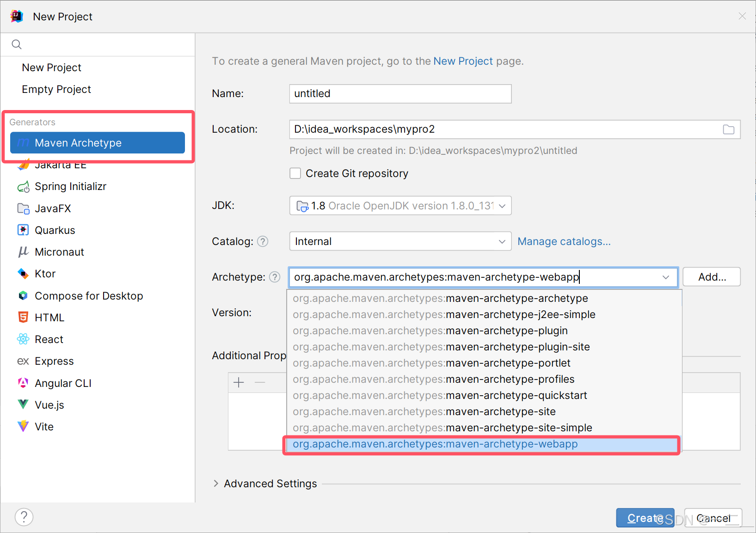Click the sidebar search field
The image size is (756, 533).
98,44
